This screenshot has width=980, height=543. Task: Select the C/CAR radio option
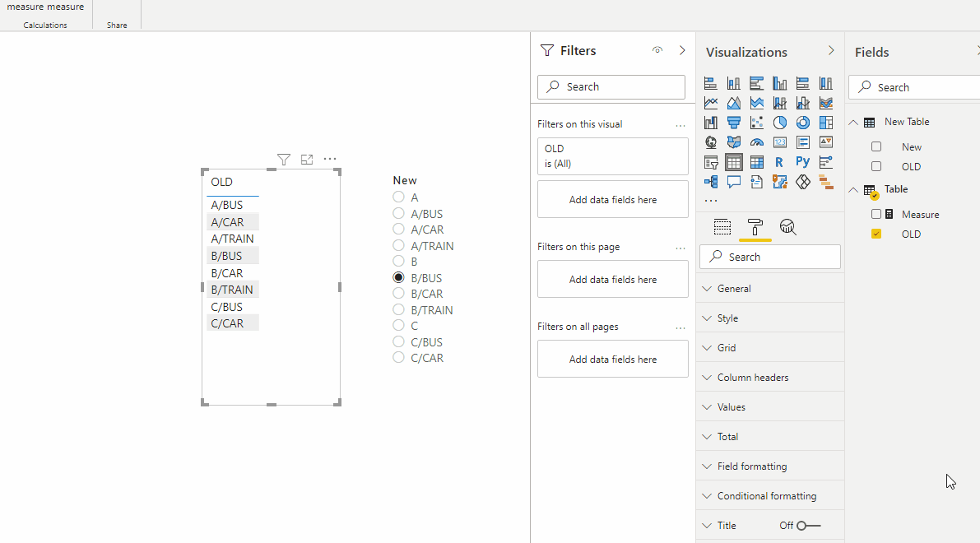click(398, 357)
